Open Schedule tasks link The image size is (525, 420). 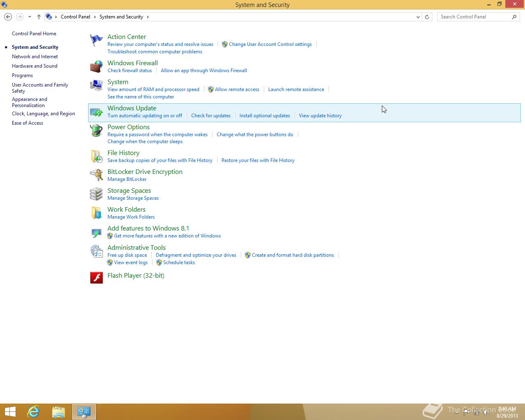(179, 262)
